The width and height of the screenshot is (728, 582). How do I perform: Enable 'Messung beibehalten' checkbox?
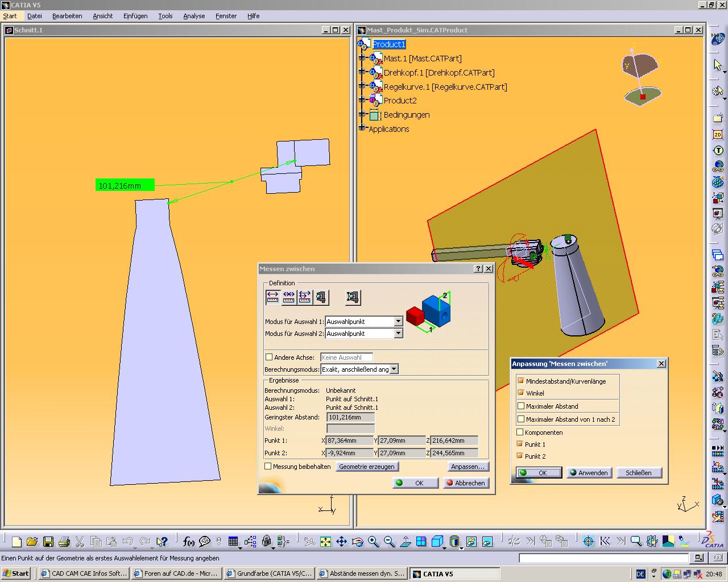click(268, 466)
